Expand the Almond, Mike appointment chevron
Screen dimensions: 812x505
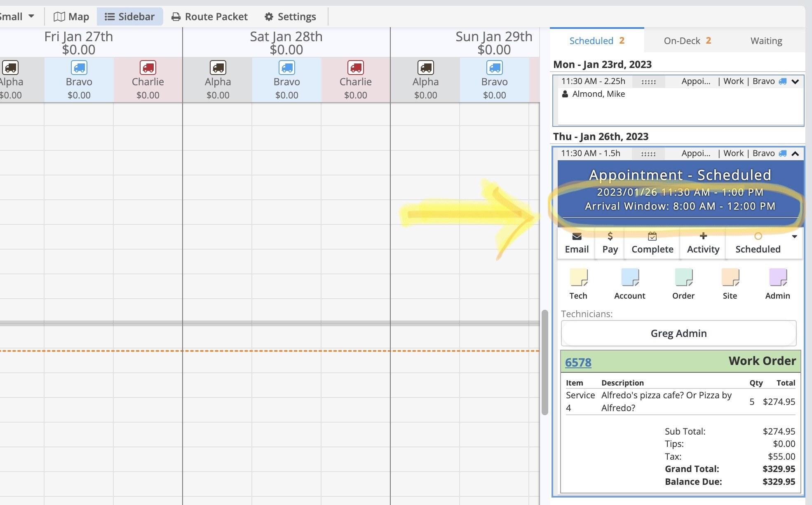coord(795,82)
